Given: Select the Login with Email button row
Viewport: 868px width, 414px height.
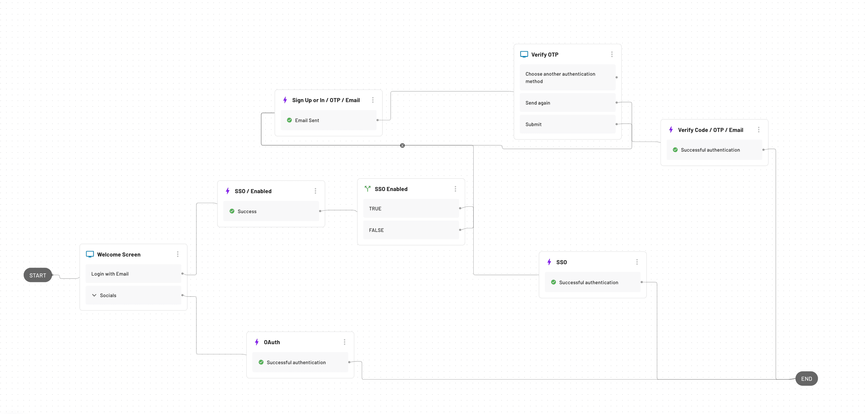Looking at the screenshot, I should [x=133, y=274].
